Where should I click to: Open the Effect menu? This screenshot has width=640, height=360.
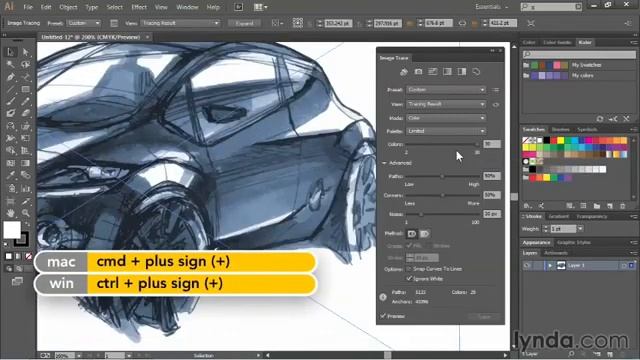(x=139, y=7)
